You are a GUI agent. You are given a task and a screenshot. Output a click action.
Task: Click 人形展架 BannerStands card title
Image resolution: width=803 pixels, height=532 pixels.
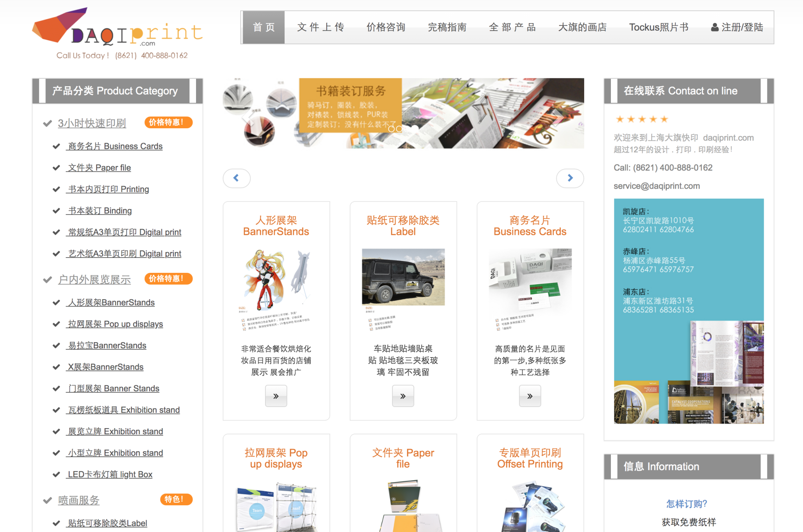[x=276, y=226]
